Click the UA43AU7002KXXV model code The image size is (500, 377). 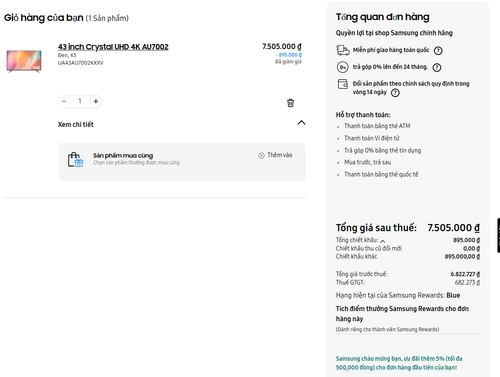(x=81, y=63)
